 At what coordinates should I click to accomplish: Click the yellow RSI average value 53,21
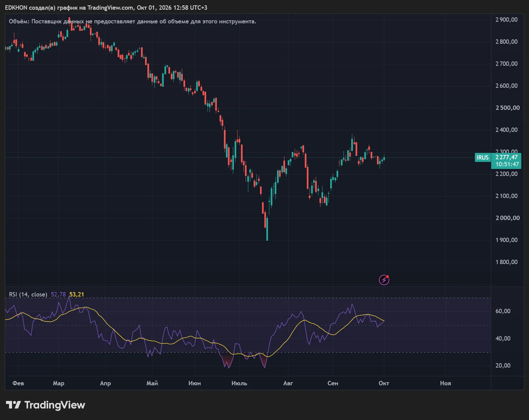(77, 294)
